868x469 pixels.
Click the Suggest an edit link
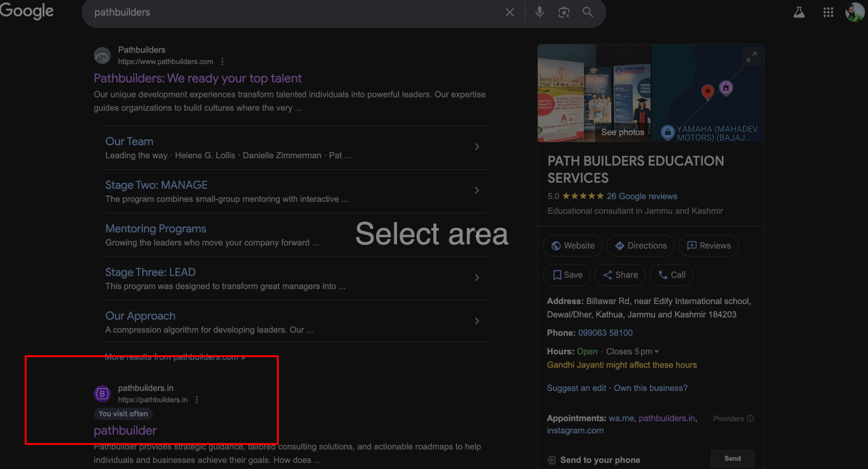point(576,388)
